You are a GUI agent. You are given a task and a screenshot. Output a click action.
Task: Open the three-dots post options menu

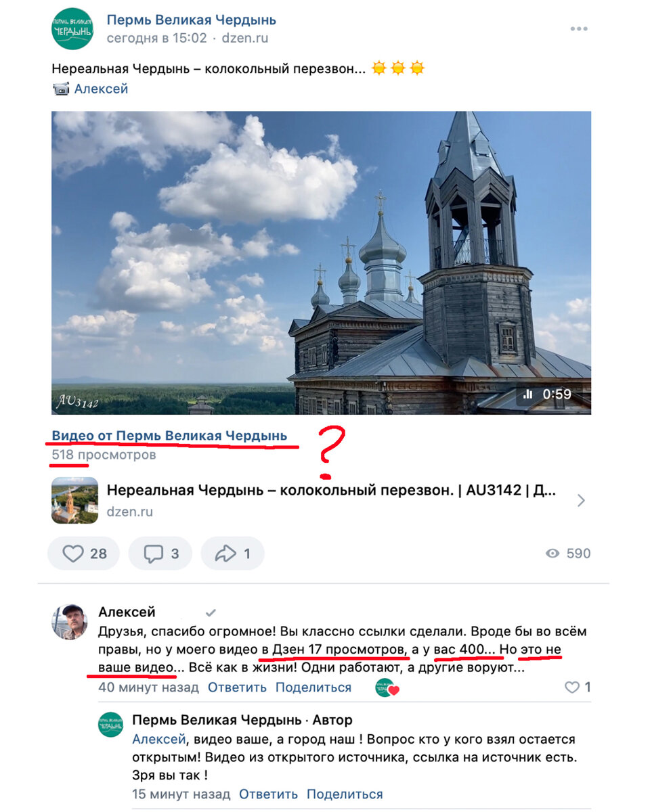579,29
